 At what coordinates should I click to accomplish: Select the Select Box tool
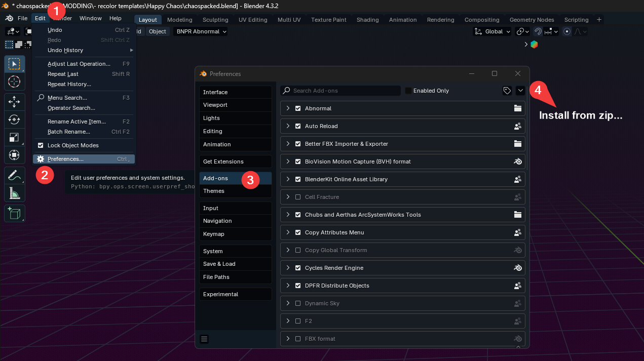click(x=14, y=64)
